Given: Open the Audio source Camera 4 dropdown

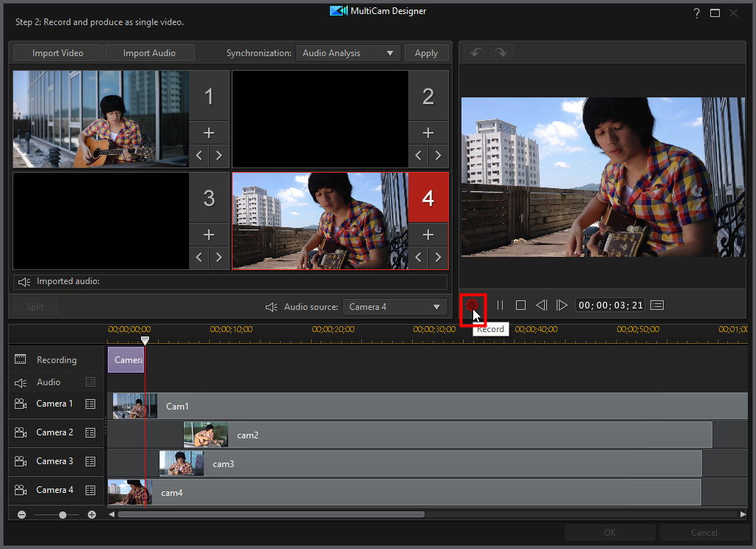Looking at the screenshot, I should 394,307.
